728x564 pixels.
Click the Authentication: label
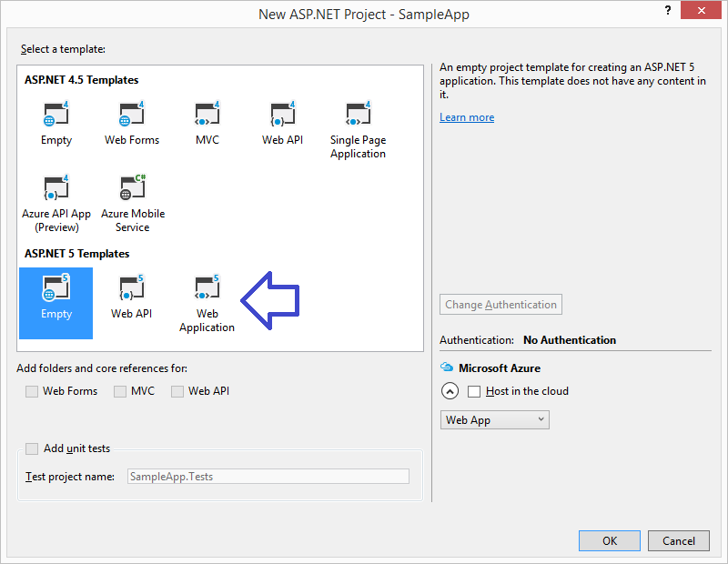477,340
